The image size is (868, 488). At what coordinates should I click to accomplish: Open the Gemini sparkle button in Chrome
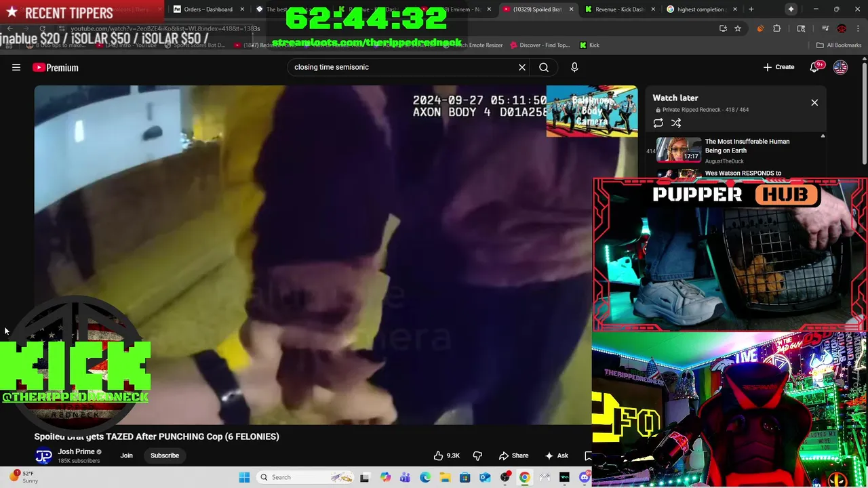coord(791,9)
